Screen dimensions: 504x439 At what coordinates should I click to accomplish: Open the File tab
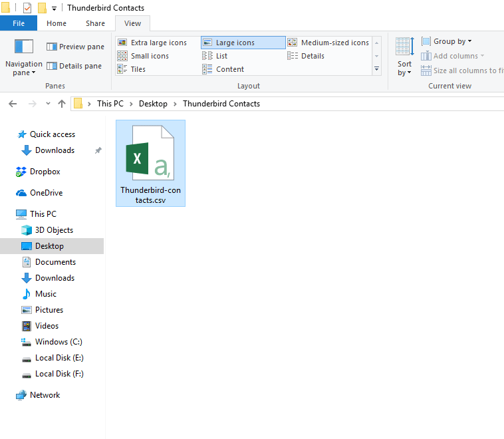[19, 23]
